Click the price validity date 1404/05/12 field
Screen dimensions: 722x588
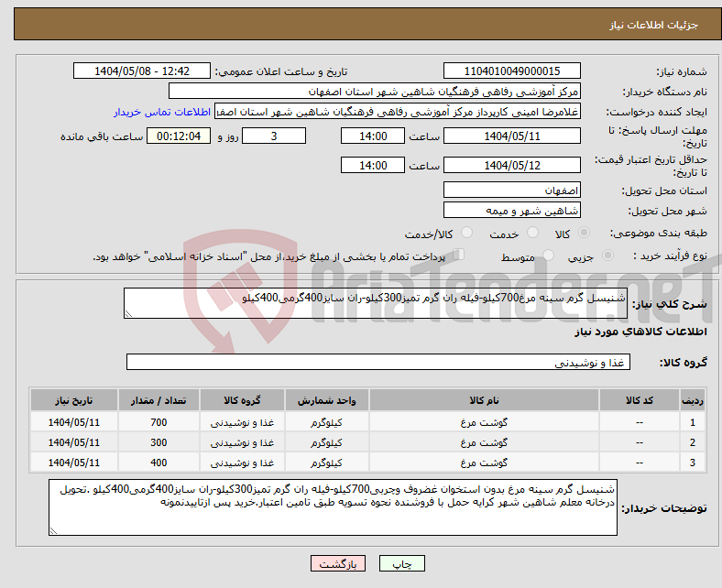511,165
